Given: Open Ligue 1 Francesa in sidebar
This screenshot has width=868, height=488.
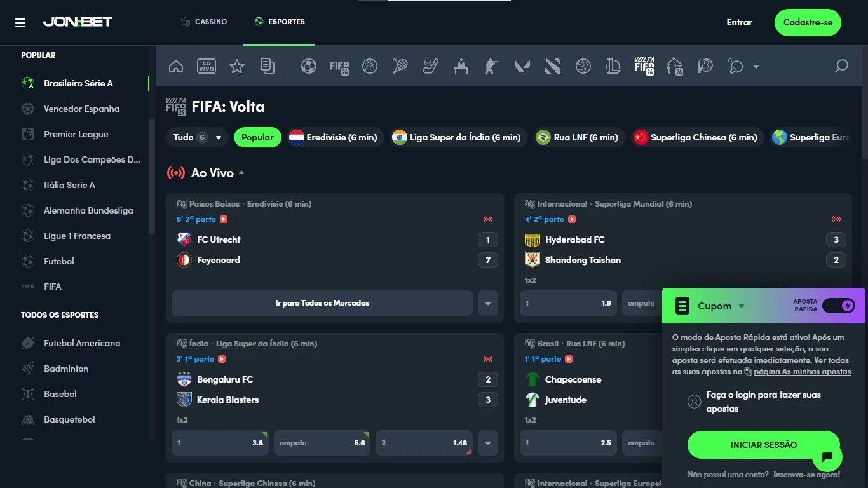Looking at the screenshot, I should tap(77, 236).
